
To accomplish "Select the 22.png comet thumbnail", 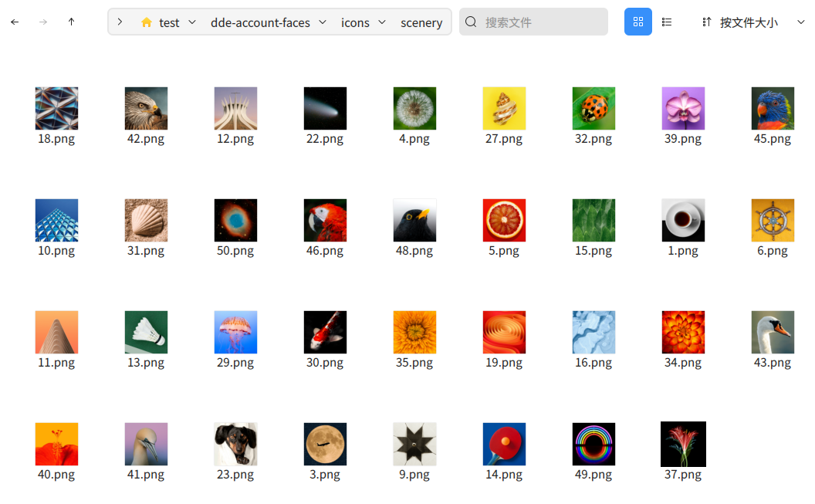I will (325, 108).
